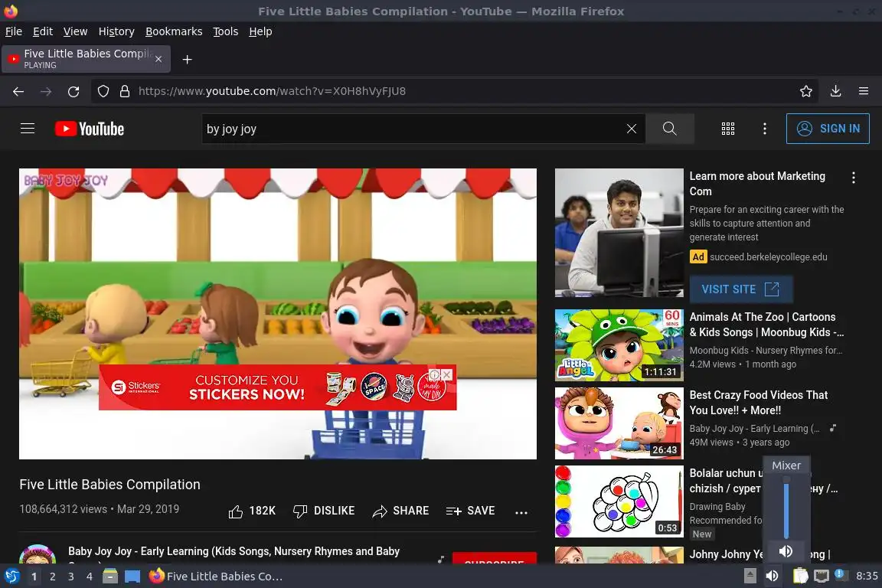The height and width of the screenshot is (588, 882).
Task: Open the File menu
Action: coord(14,31)
